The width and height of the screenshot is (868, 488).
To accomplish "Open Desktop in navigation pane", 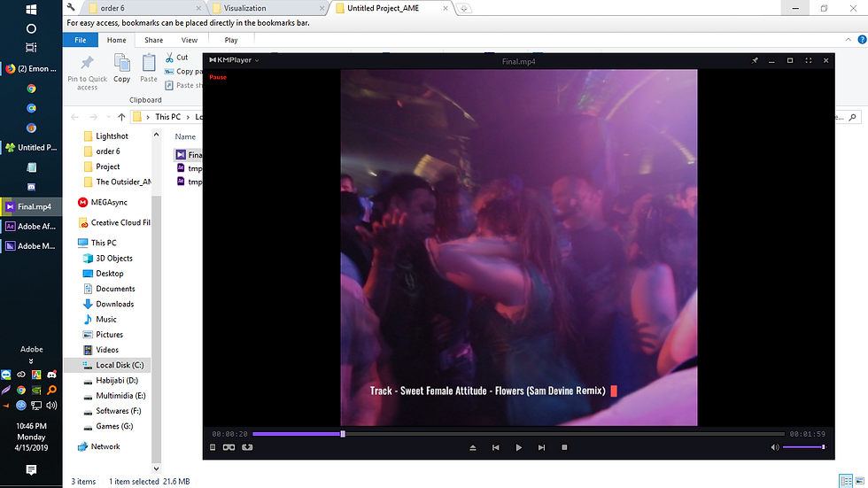I will tap(103, 274).
